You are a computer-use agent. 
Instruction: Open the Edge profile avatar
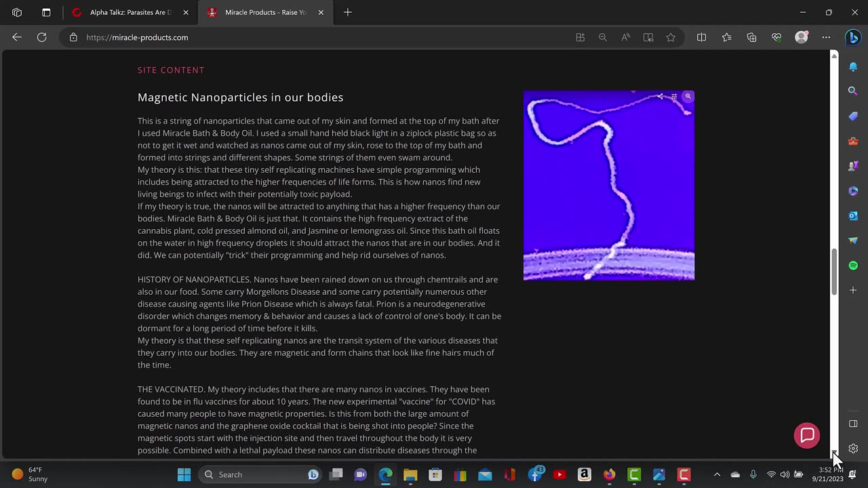tap(802, 37)
